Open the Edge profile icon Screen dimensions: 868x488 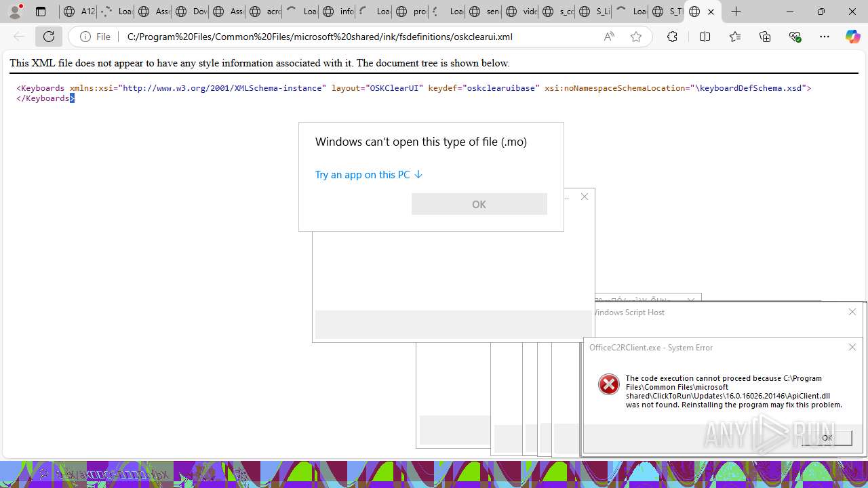pyautogui.click(x=15, y=12)
